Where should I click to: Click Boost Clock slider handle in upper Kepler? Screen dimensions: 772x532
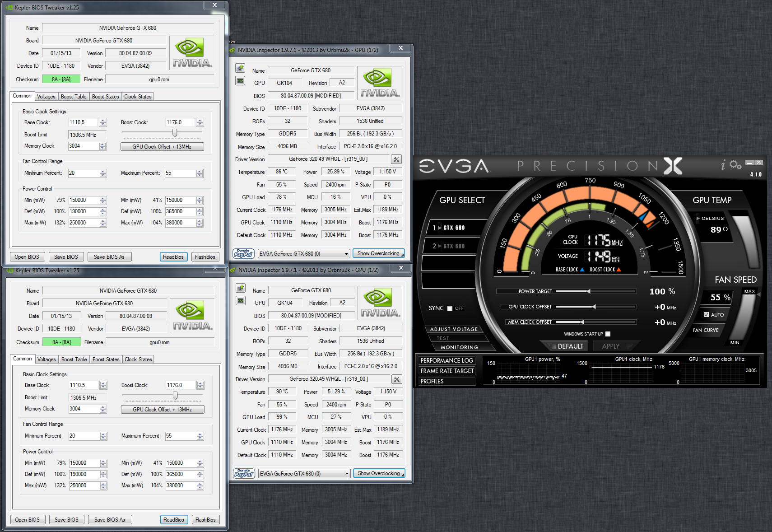(x=175, y=132)
